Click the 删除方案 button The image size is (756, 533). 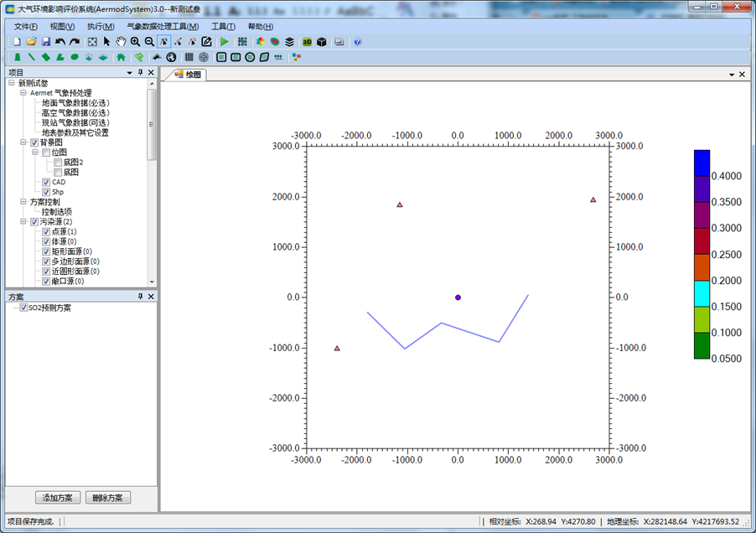[x=108, y=498]
